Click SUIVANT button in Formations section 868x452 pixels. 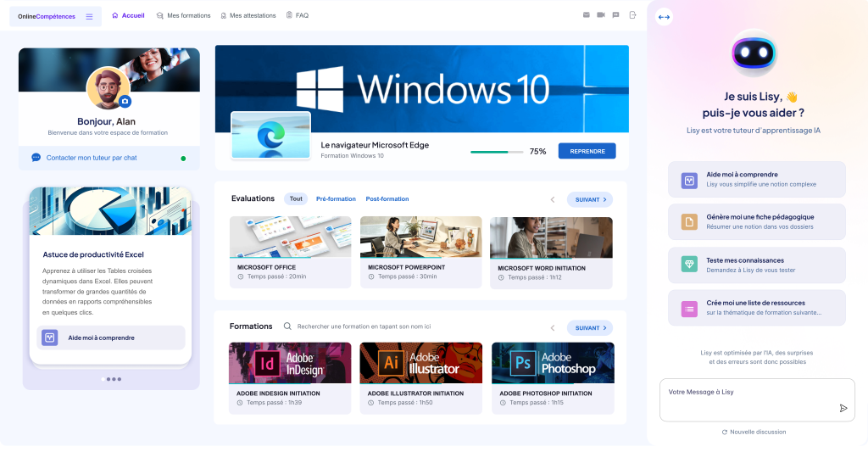[x=590, y=328]
